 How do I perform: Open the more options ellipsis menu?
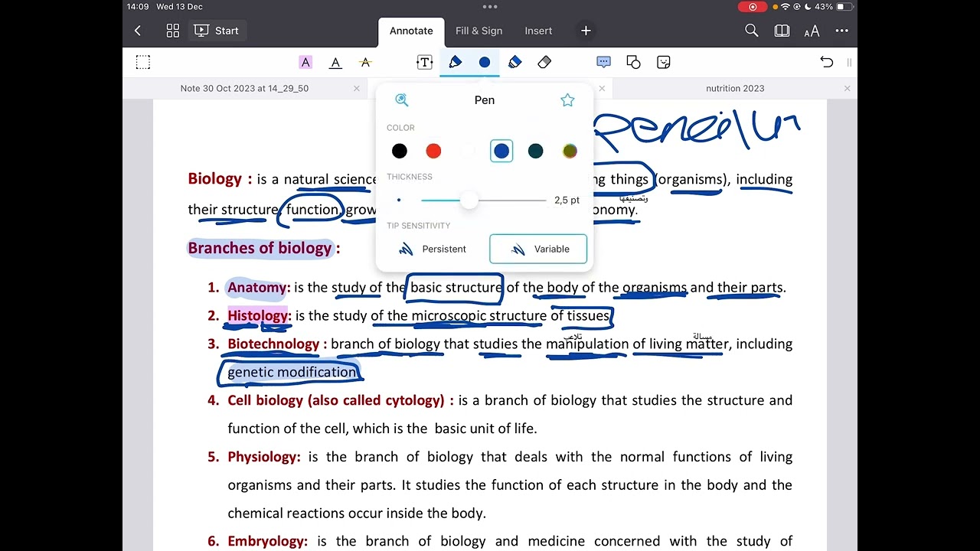(x=842, y=31)
